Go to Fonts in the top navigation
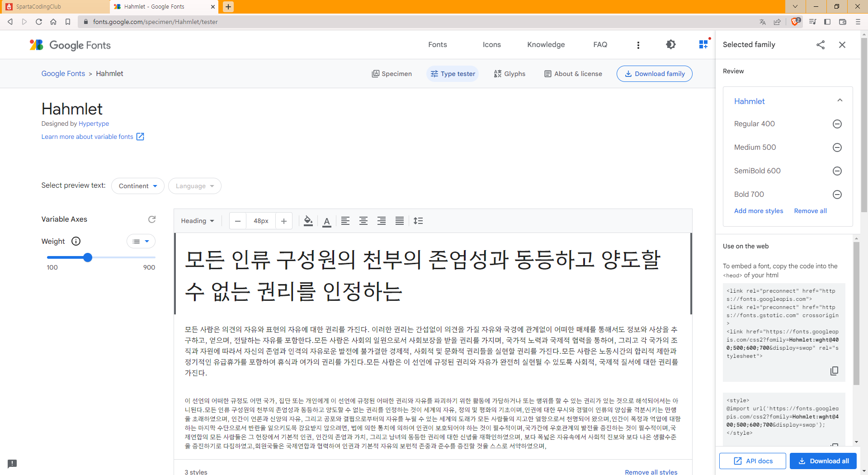Viewport: 868px width, 475px height. (x=438, y=45)
